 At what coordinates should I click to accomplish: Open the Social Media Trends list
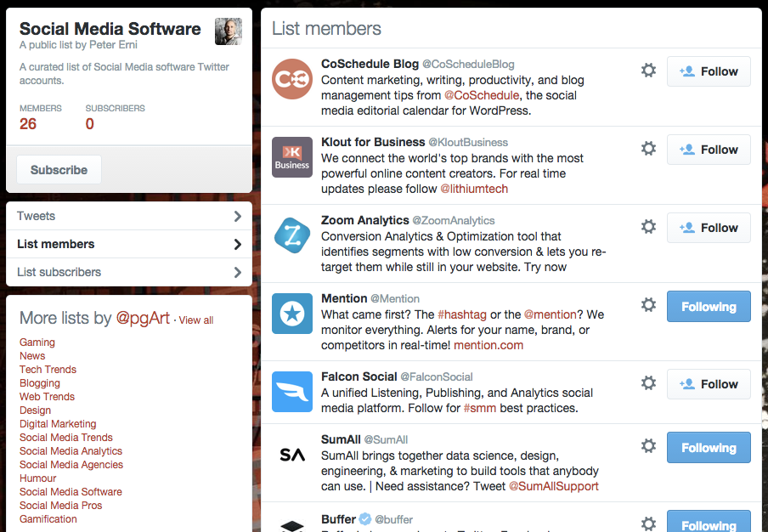pyautogui.click(x=66, y=438)
